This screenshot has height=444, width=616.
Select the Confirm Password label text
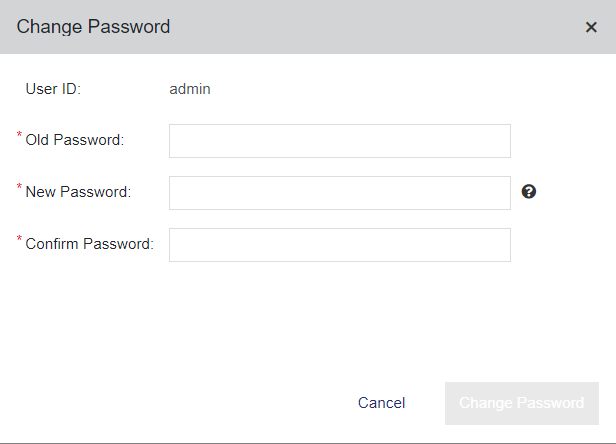(x=90, y=244)
